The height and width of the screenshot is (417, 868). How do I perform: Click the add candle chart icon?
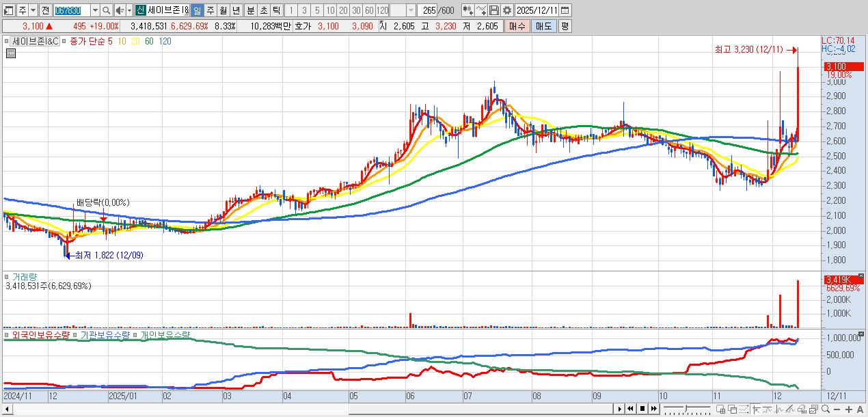click(467, 10)
